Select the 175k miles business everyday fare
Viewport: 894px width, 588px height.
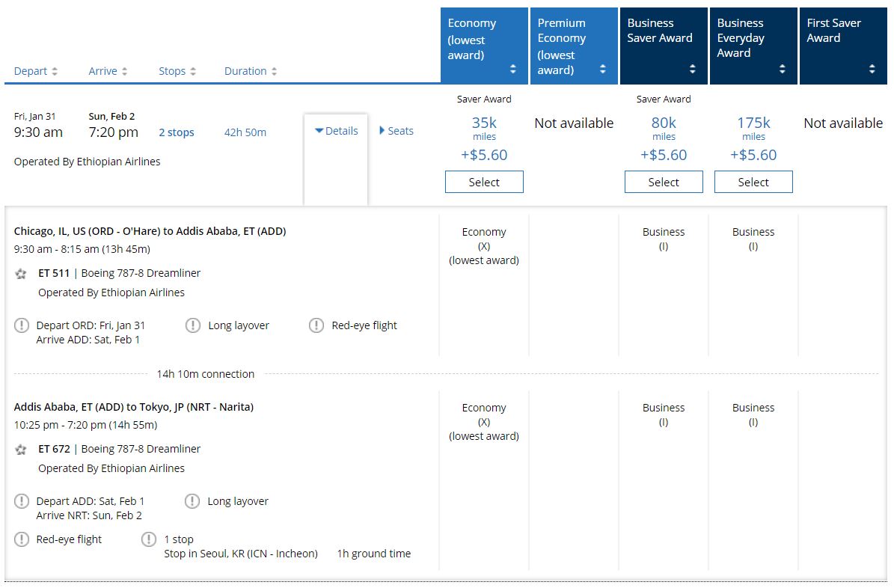tap(753, 182)
